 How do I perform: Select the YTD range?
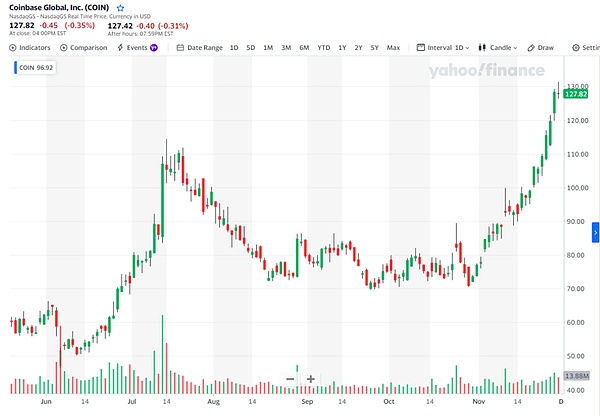(323, 47)
